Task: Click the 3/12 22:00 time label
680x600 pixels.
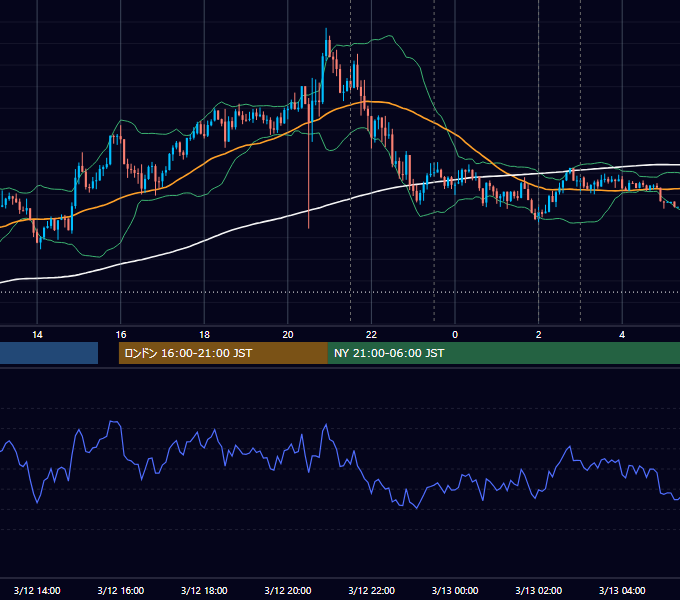Action: tap(371, 590)
